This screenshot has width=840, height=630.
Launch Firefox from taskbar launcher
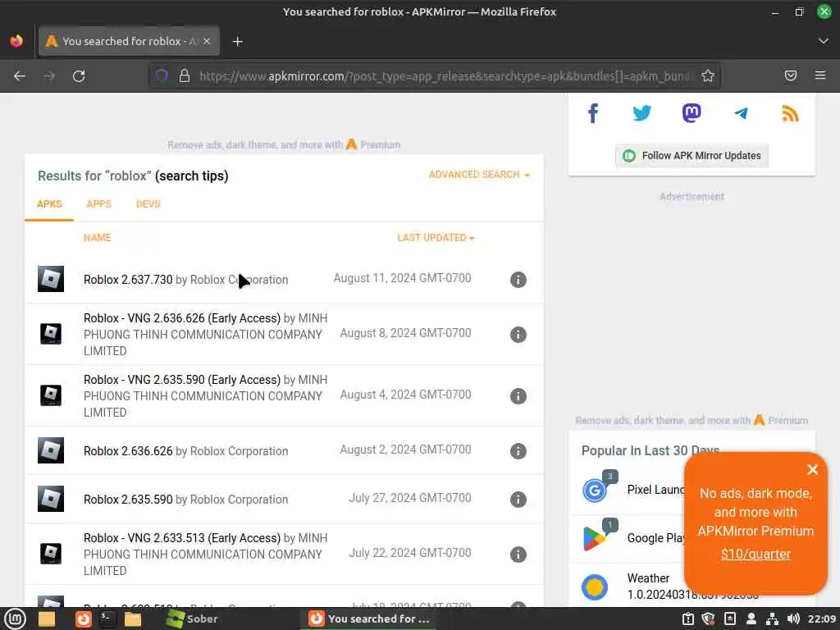click(83, 619)
